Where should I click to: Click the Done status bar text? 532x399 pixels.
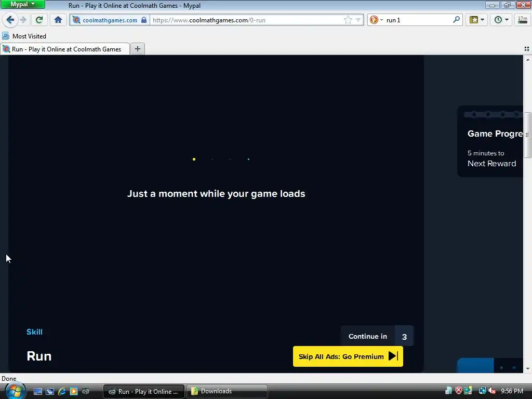pos(9,378)
